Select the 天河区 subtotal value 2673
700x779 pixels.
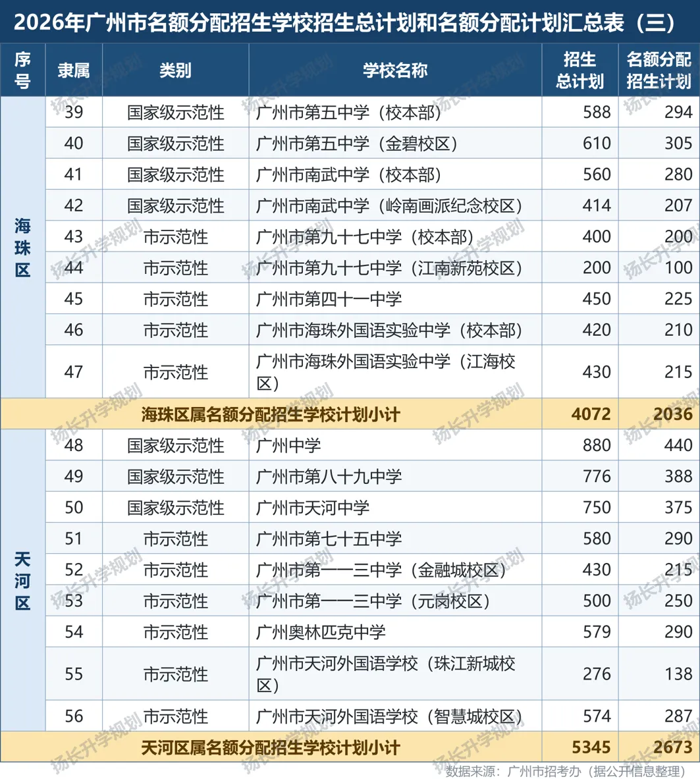click(x=672, y=747)
